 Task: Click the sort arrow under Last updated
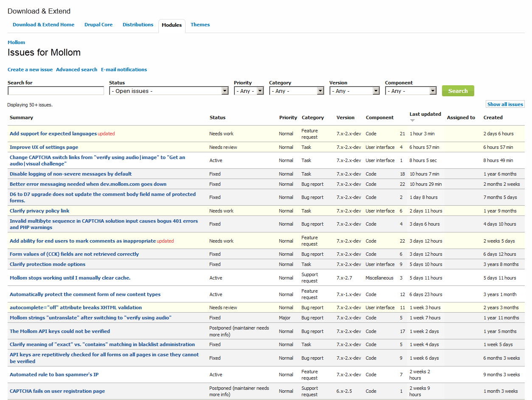coord(412,120)
